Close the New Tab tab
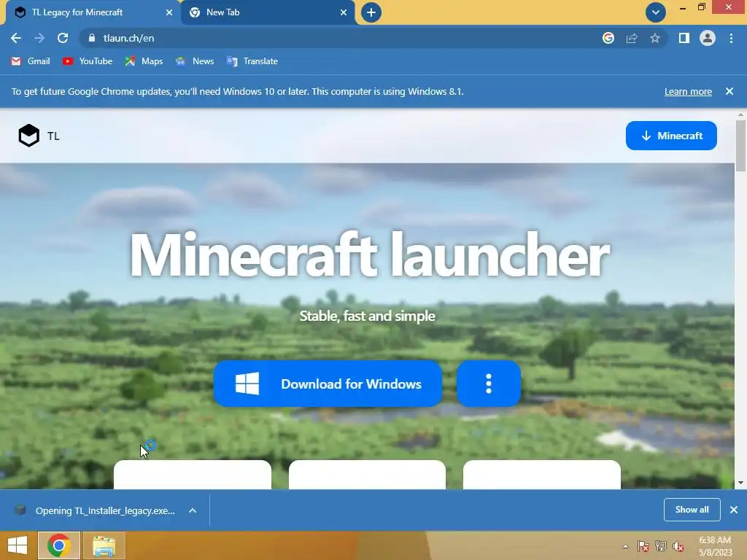 click(x=344, y=12)
